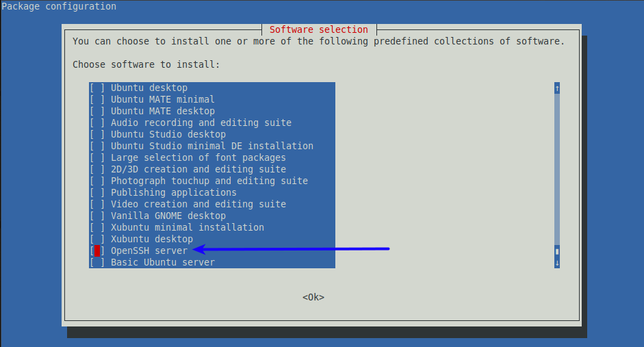This screenshot has width=644, height=347.
Task: Enable 2D/3D creation and editing suite checkbox
Action: (97, 169)
